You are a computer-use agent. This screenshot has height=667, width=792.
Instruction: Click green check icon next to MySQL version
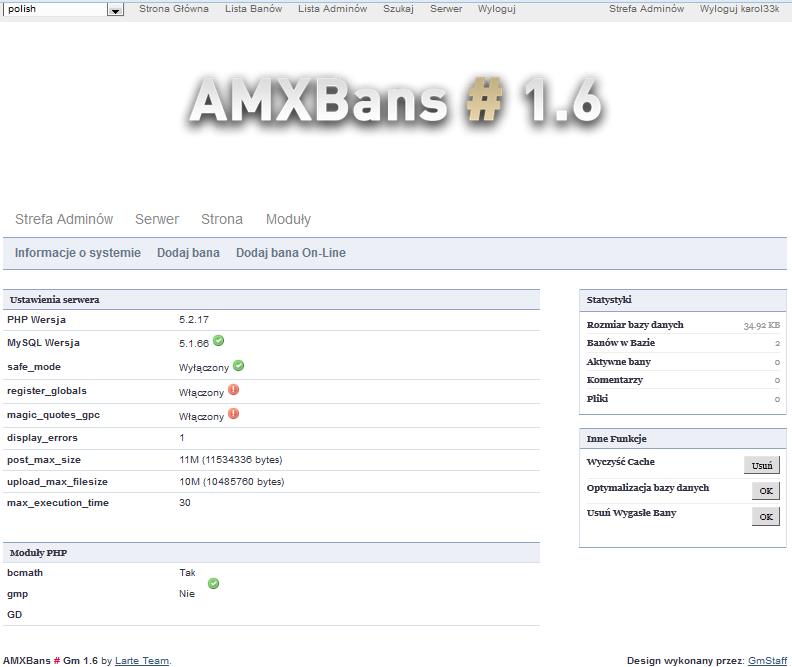click(218, 341)
